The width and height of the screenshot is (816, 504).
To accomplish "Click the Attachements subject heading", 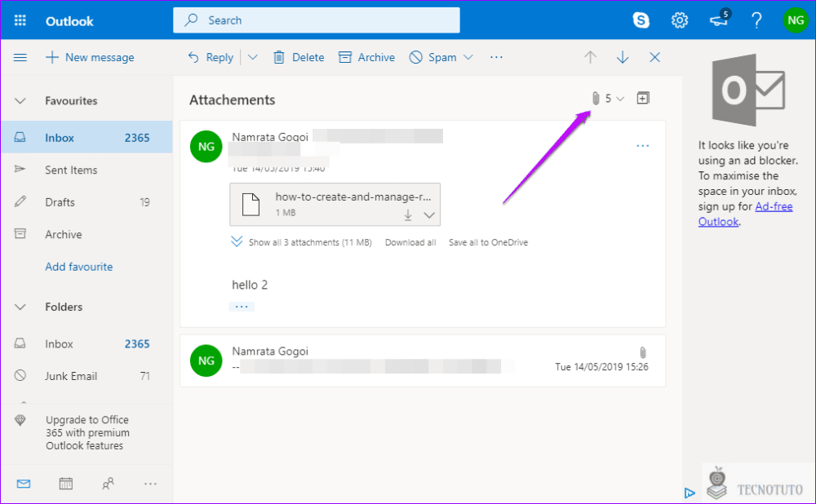I will [x=232, y=99].
